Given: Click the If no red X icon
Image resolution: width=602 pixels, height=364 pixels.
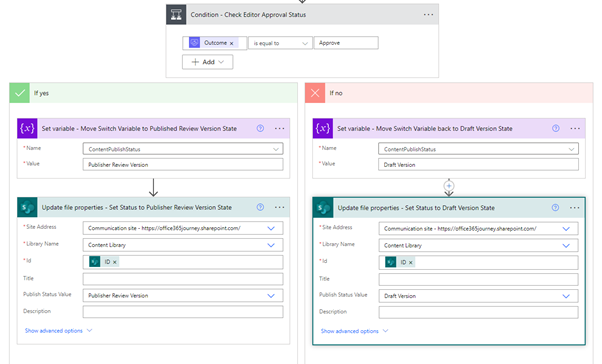Looking at the screenshot, I should click(x=315, y=93).
